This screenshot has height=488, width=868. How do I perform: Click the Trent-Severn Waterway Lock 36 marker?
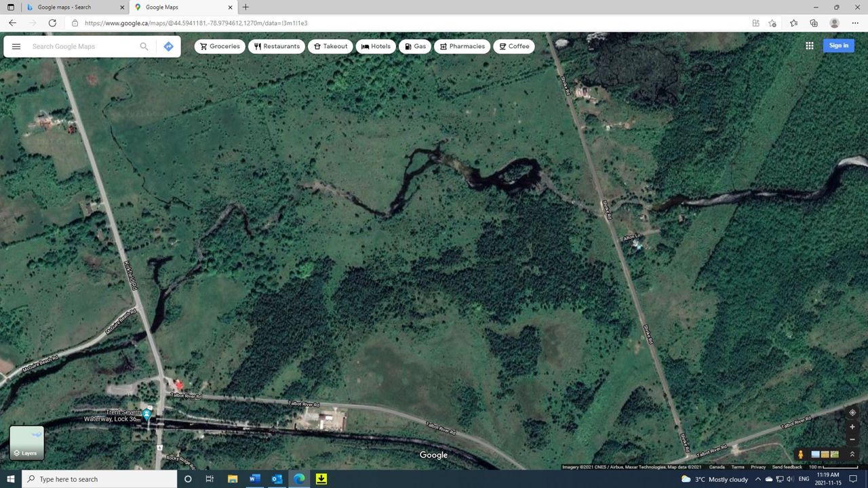coord(146,414)
